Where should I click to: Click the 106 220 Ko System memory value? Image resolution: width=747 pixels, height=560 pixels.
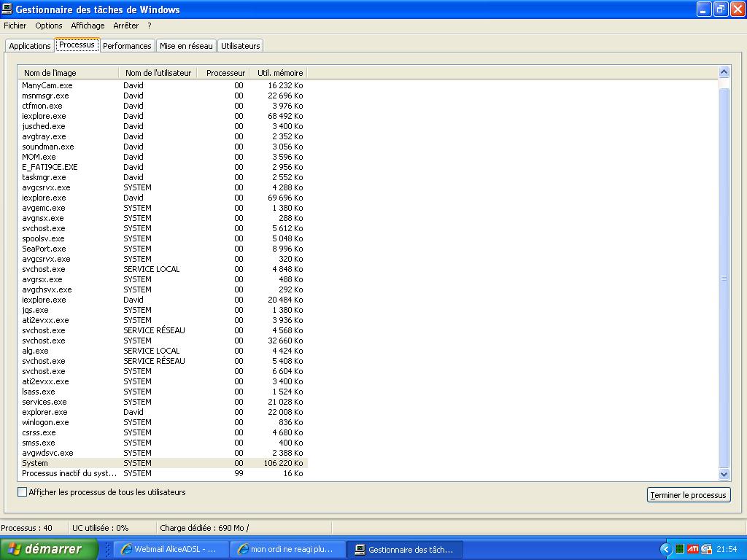click(283, 463)
